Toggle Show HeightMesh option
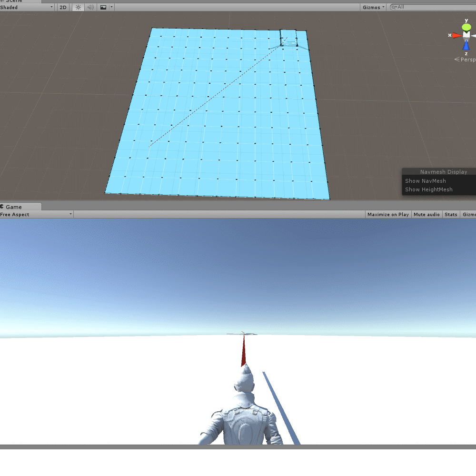The width and height of the screenshot is (476, 476). [x=429, y=189]
